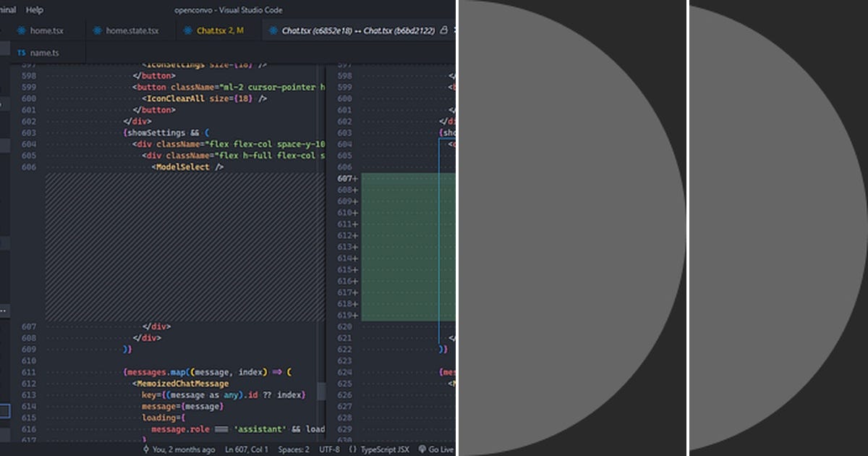This screenshot has width=868, height=456.
Task: Open the Spaces: 2 indentation selector
Action: point(294,449)
